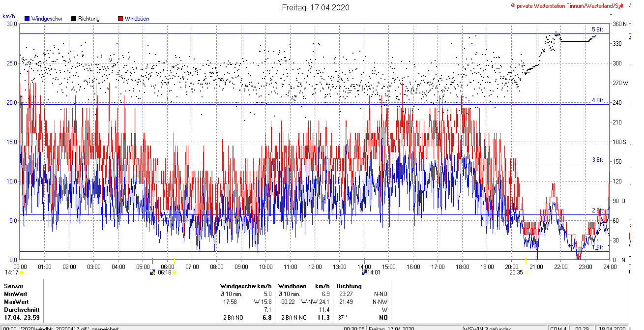The width and height of the screenshot is (644, 330).
Task: Click the 18:00 time axis label
Action: (x=462, y=267)
